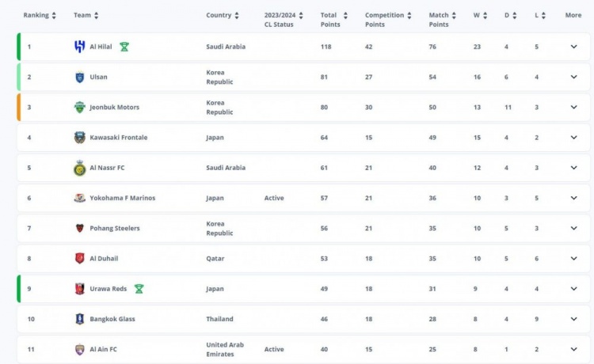Click the Yokohama F Marinos logo
Image resolution: width=594 pixels, height=364 pixels.
pyautogui.click(x=79, y=198)
